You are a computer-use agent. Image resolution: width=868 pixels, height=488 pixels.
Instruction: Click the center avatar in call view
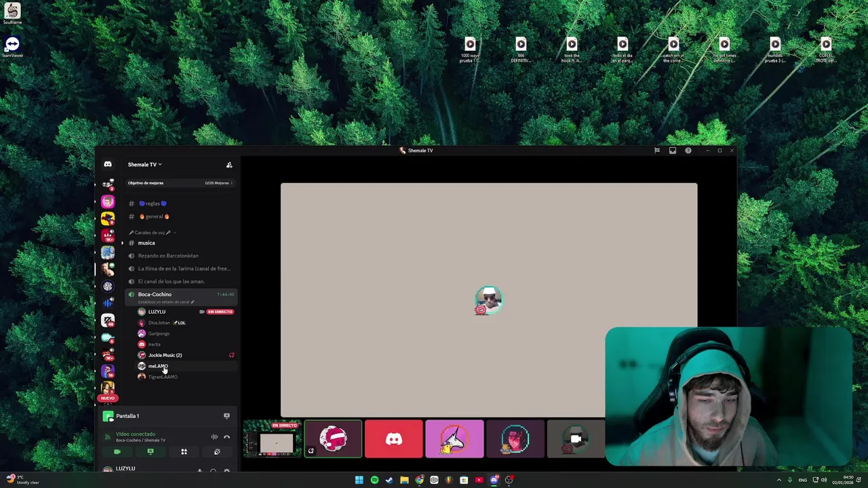(488, 300)
